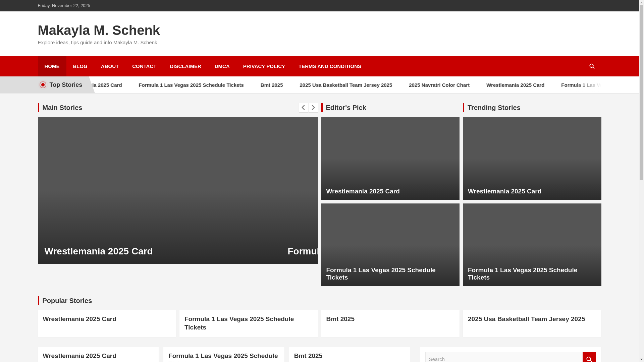This screenshot has width=644, height=362.
Task: Open Popular Stories Formula 1 Las Vegas Tickets
Action: tap(239, 323)
